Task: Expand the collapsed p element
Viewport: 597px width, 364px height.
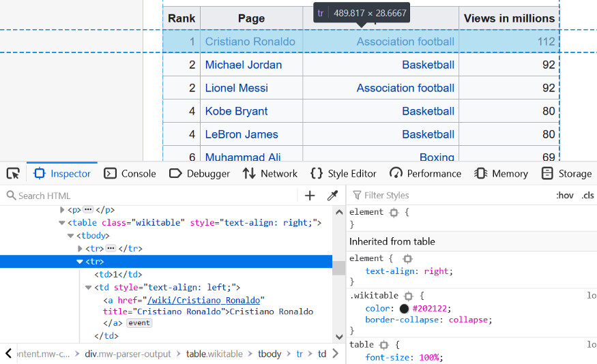Action: (63, 210)
